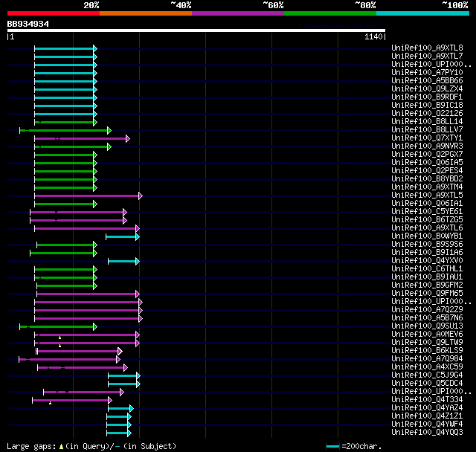This screenshot has height=452, width=476.
Task: Select UniRef100_A7Q984 label
Action: pyautogui.click(x=427, y=359)
